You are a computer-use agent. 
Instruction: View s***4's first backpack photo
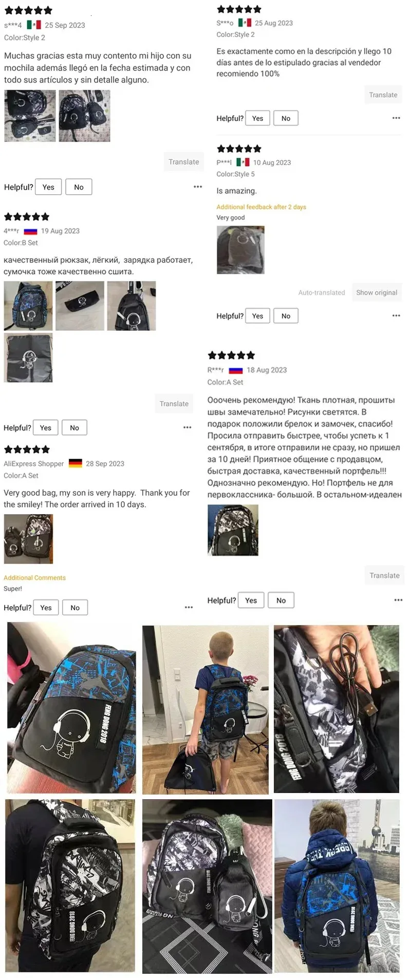30,116
